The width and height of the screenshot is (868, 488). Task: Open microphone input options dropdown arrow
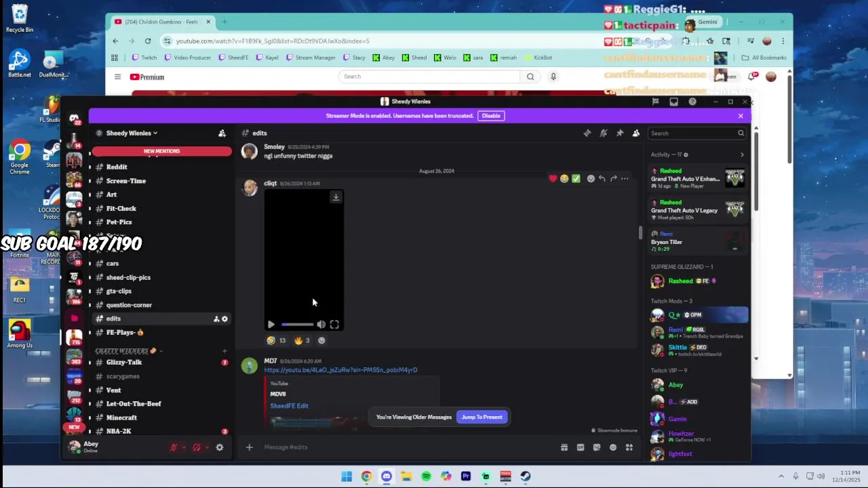184,447
